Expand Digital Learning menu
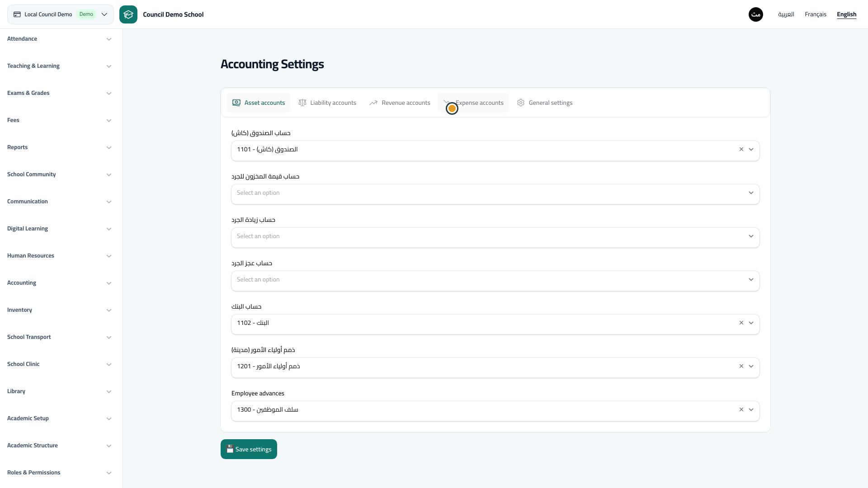The height and width of the screenshot is (488, 868). click(59, 229)
